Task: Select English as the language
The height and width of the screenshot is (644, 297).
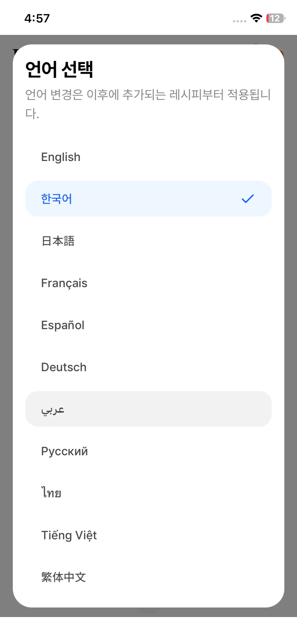Action: [x=61, y=157]
